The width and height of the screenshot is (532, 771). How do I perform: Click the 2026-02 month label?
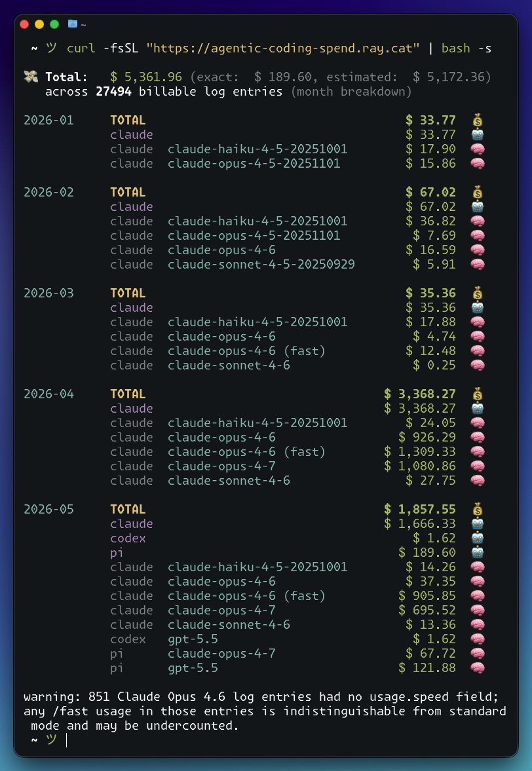click(x=48, y=192)
